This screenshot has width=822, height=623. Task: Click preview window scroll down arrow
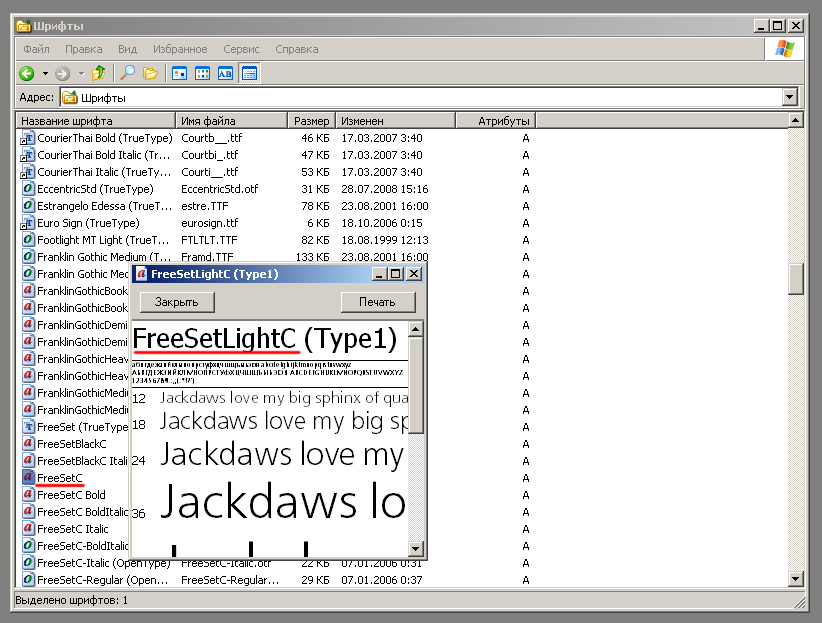coord(416,549)
